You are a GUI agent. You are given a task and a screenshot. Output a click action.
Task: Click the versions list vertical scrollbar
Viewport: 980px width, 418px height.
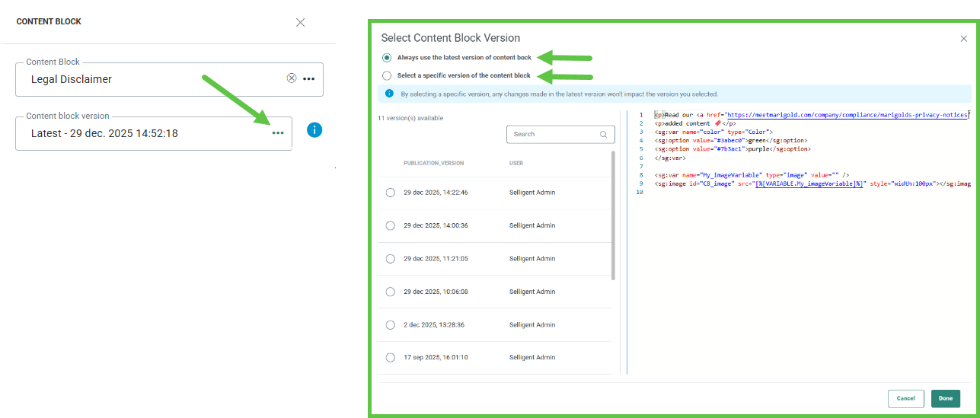[x=614, y=215]
